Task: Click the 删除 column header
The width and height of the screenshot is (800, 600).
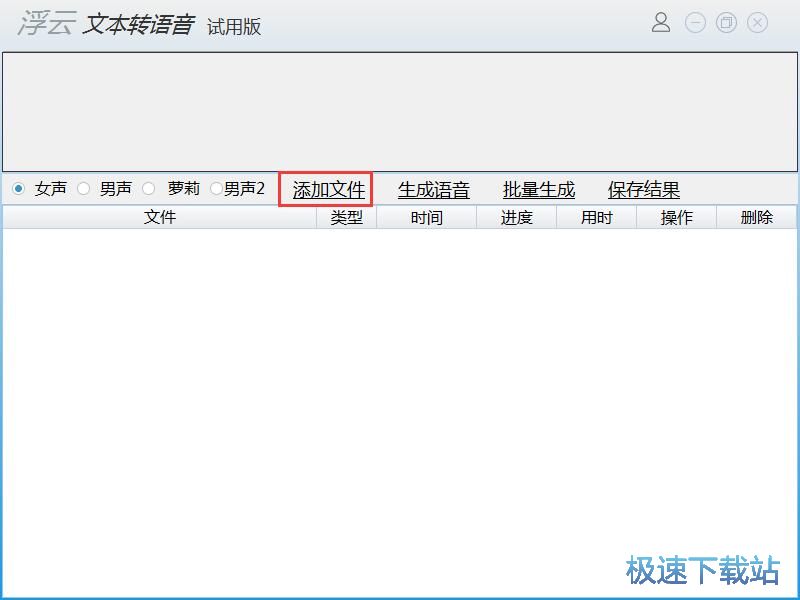Action: click(757, 217)
